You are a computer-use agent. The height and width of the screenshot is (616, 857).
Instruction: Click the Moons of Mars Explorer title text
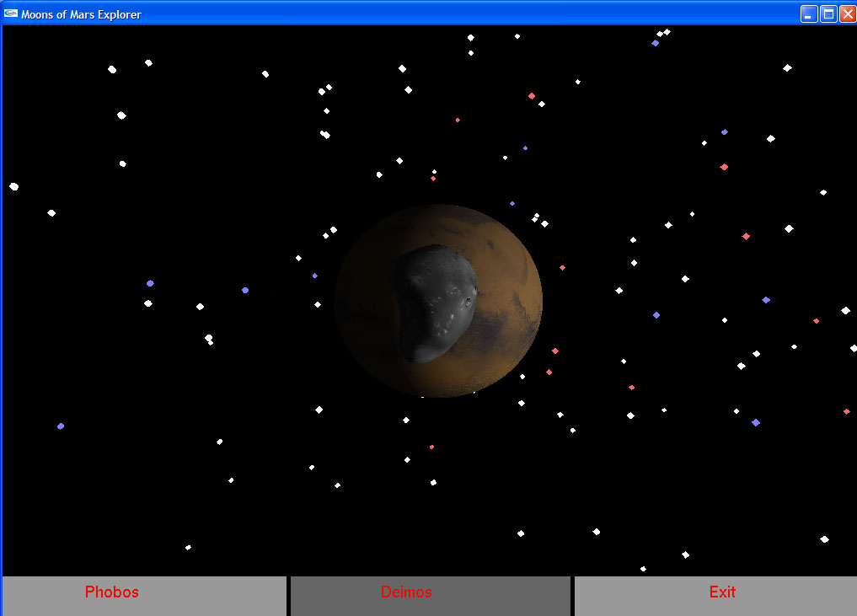point(81,14)
